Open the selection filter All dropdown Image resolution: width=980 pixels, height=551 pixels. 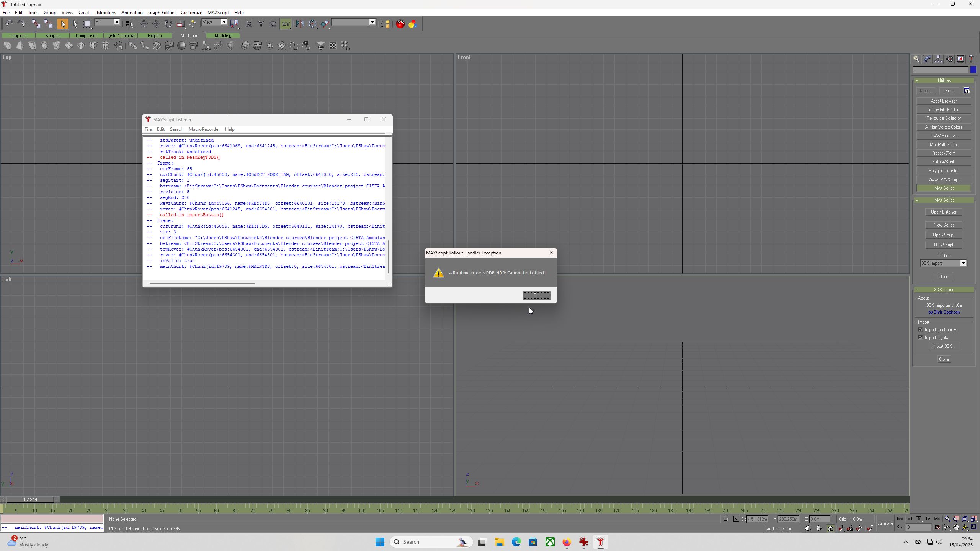pyautogui.click(x=116, y=22)
